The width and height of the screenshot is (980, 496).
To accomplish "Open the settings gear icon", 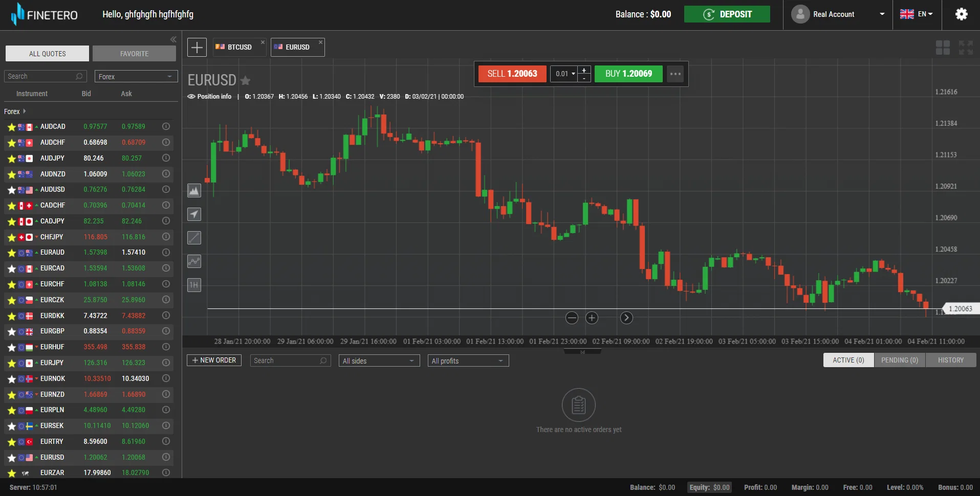I will click(x=961, y=14).
